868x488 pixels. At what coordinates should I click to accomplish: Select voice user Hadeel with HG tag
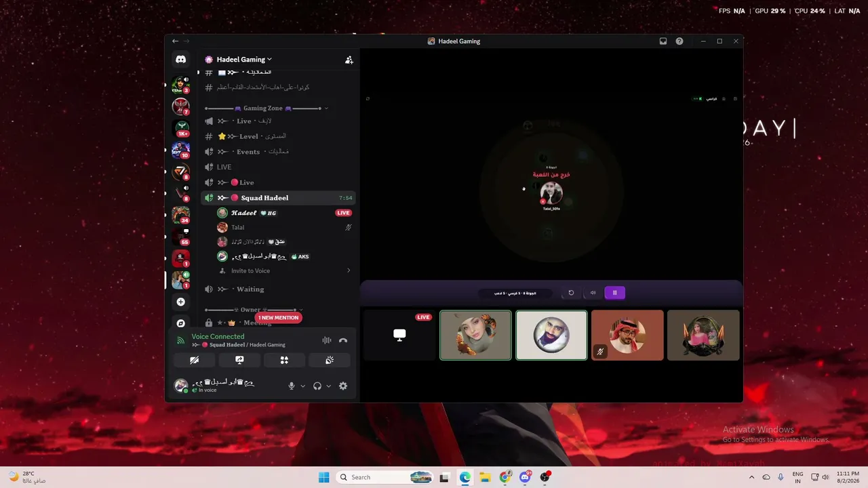pos(284,213)
